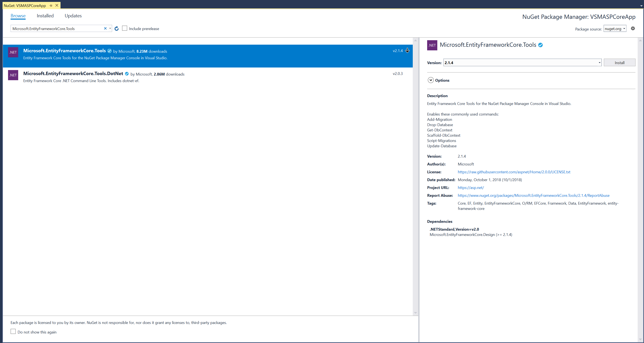
Task: Pin the NuGet VSMASPCoreApp tab
Action: [51, 6]
